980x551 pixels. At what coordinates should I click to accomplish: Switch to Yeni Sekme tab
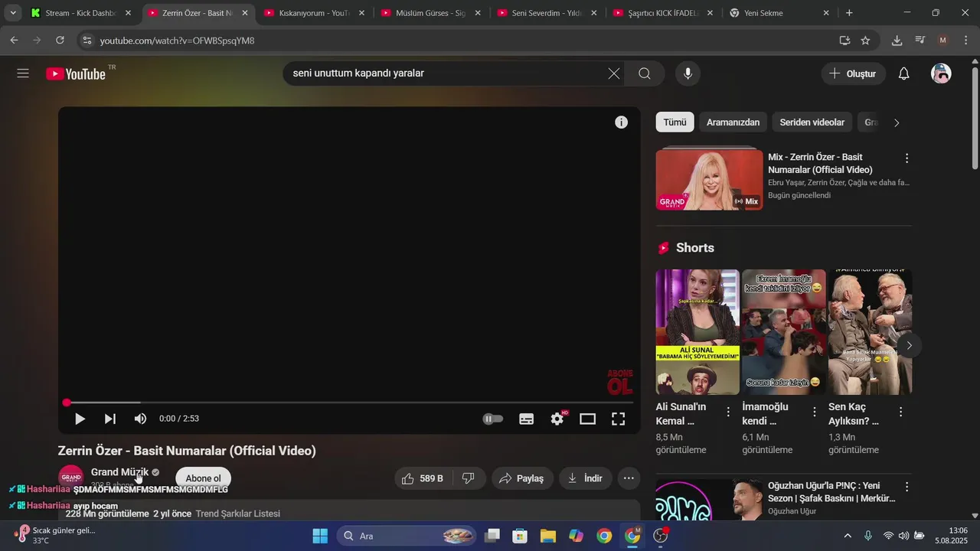(x=781, y=13)
